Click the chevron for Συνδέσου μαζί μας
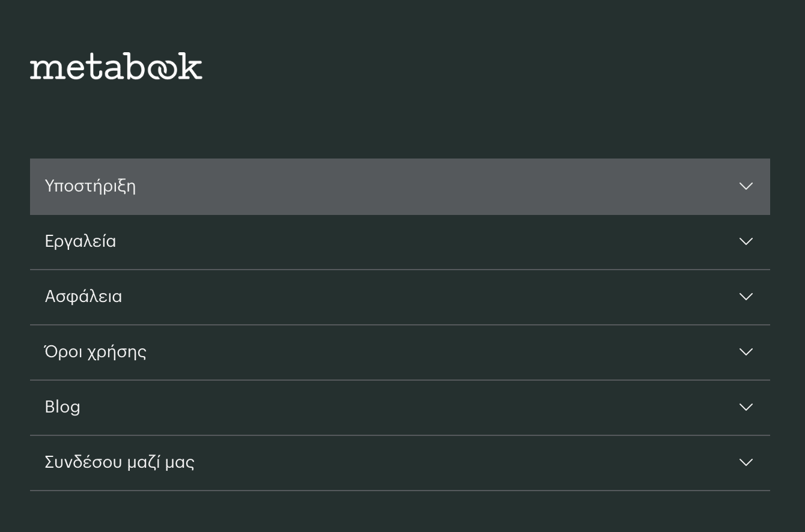805x532 pixels. 746,462
